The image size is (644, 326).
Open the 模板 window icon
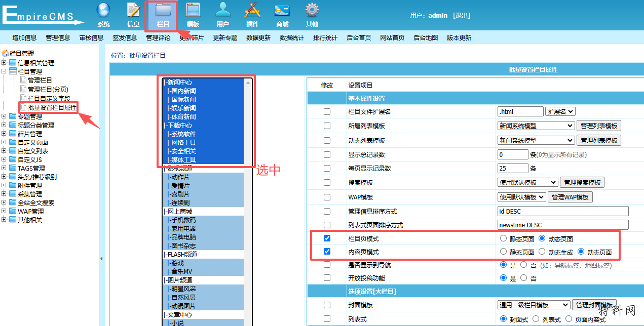(193, 10)
